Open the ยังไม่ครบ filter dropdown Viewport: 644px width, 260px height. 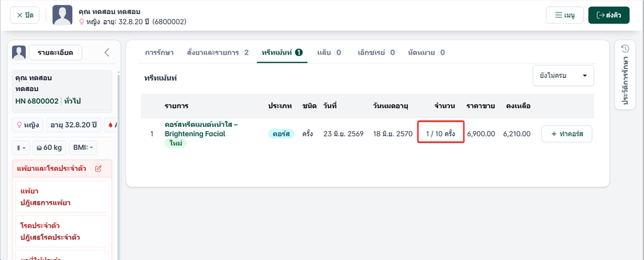563,76
